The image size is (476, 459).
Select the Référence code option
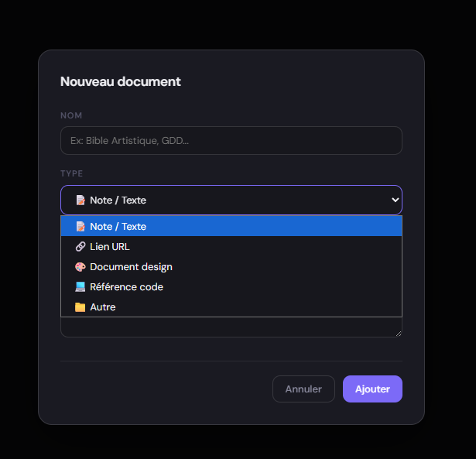231,286
